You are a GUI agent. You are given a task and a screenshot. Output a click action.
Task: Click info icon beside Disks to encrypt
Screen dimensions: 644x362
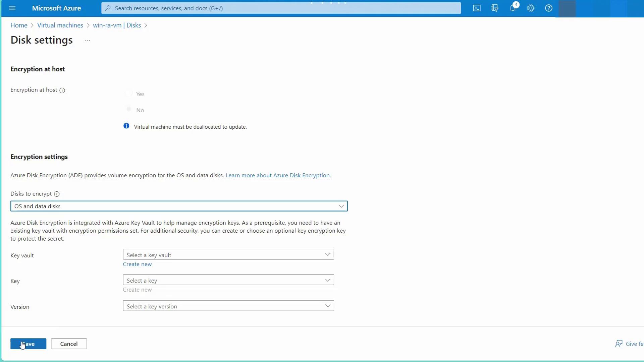click(57, 194)
